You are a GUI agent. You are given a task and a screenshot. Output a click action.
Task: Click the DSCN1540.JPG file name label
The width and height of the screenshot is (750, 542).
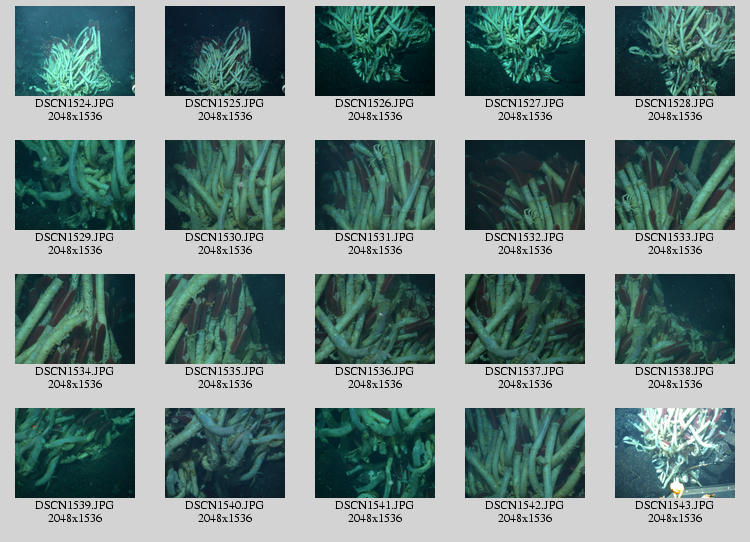[224, 505]
